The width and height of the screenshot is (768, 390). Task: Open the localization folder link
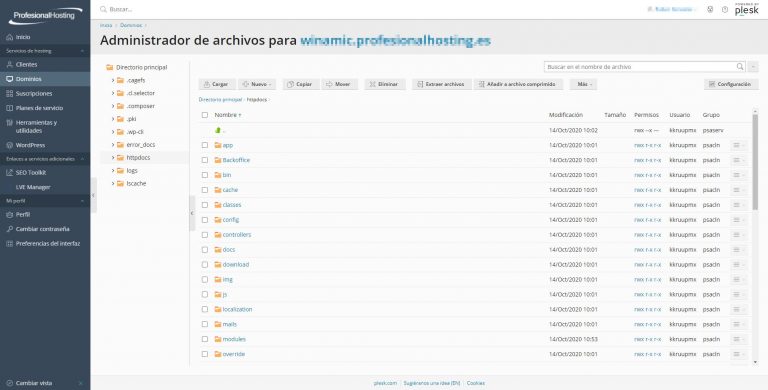(x=238, y=310)
